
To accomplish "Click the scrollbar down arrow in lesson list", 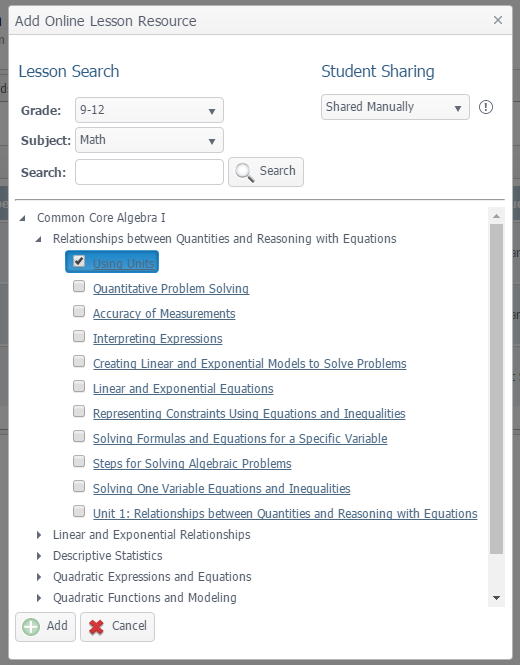I will pyautogui.click(x=496, y=598).
